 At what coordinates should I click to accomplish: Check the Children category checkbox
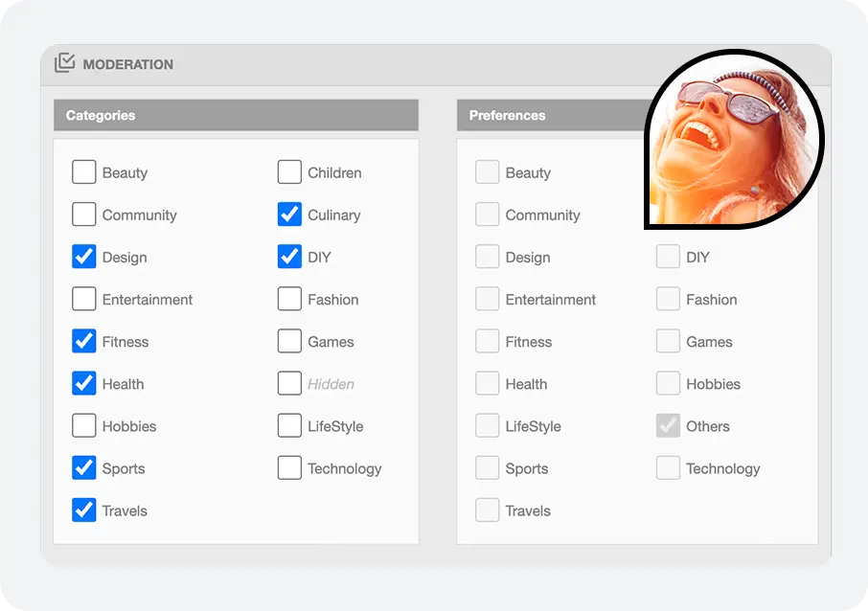(x=289, y=172)
